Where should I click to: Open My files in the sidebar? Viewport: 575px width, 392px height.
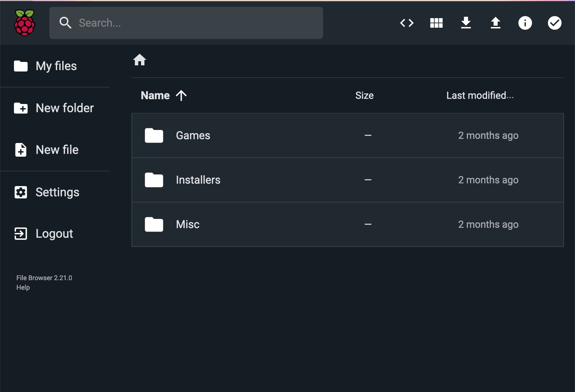(x=56, y=66)
